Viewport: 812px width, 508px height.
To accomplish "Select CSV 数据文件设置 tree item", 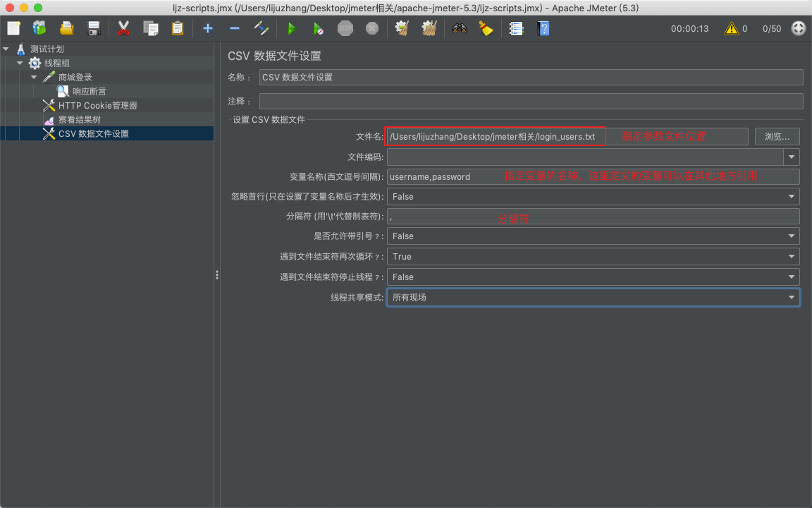I will pos(93,134).
